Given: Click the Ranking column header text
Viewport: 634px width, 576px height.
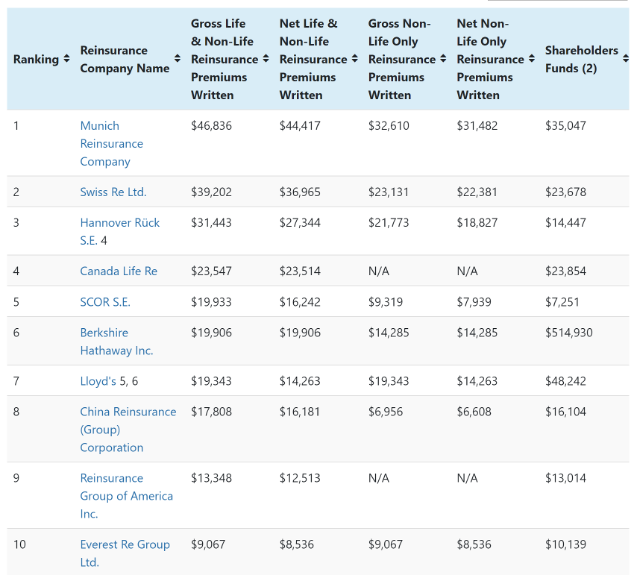Looking at the screenshot, I should pos(36,59).
